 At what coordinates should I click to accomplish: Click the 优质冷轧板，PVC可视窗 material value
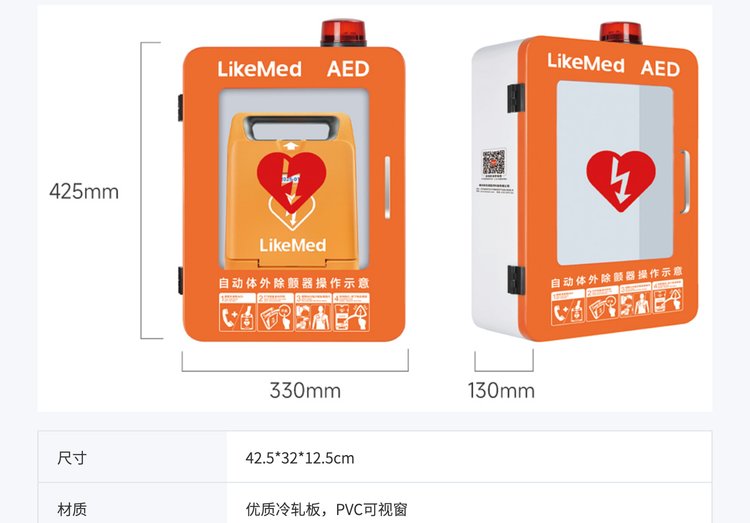(x=327, y=509)
